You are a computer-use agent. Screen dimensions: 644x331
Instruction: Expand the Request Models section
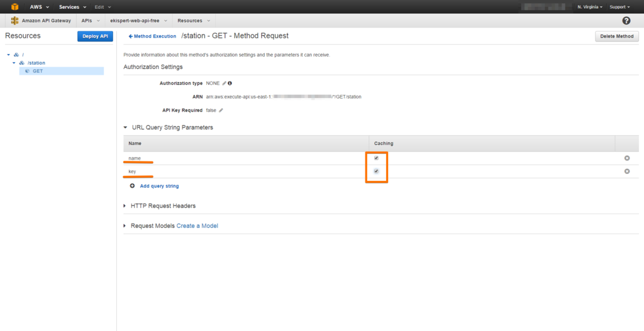point(125,226)
